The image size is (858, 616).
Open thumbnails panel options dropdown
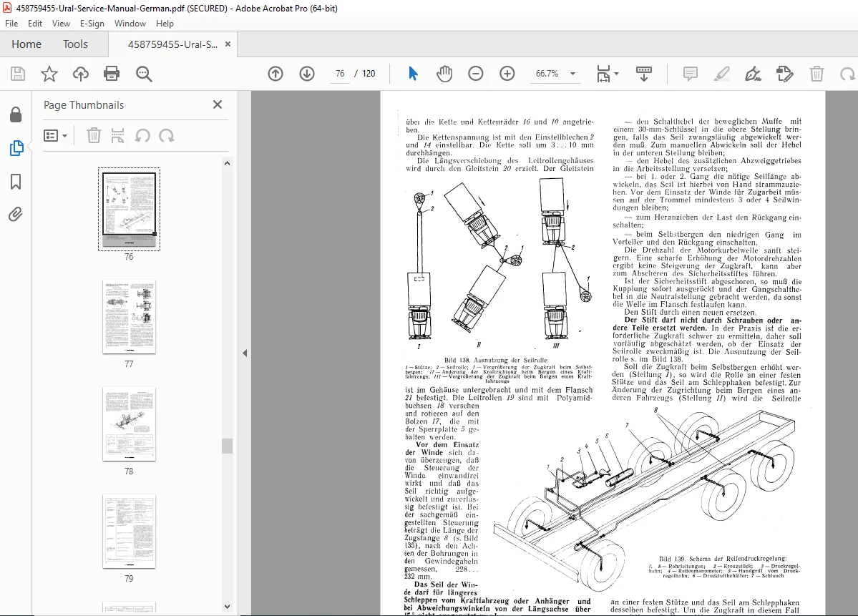55,135
